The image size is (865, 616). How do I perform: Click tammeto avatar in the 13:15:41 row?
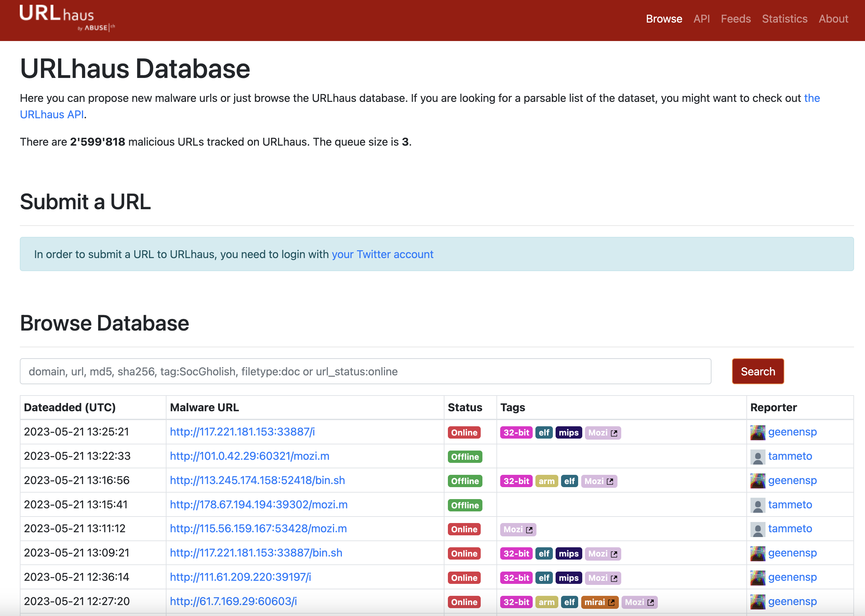[758, 505]
